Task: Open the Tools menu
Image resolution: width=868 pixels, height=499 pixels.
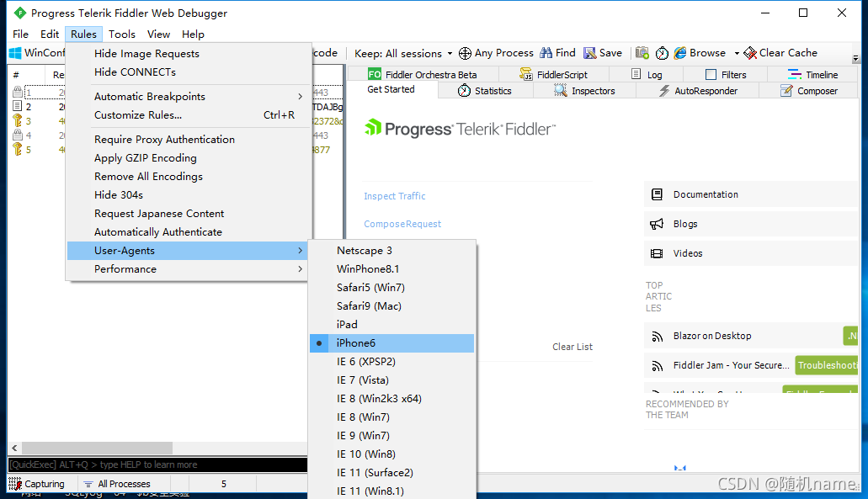Action: click(122, 35)
